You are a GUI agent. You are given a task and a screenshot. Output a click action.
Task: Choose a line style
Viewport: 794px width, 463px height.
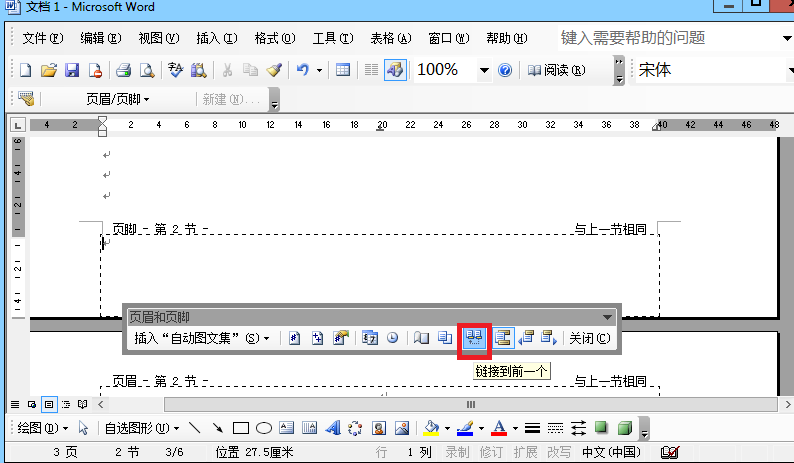click(x=532, y=428)
